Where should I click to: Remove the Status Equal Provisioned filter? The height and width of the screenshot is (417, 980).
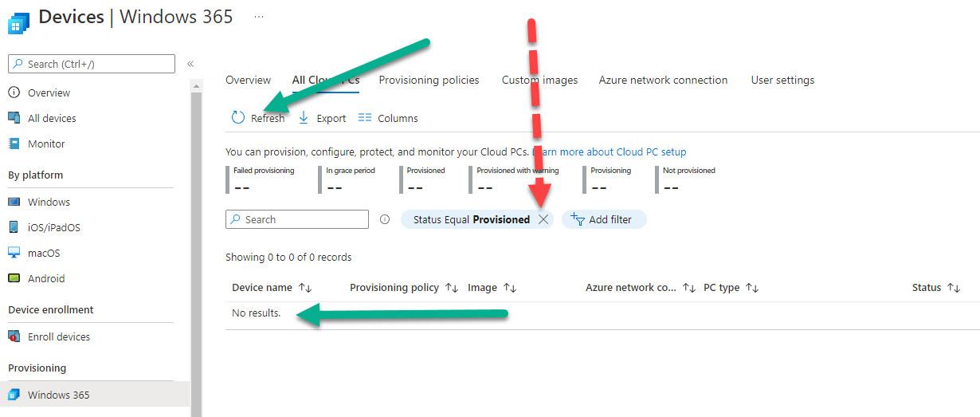[543, 219]
